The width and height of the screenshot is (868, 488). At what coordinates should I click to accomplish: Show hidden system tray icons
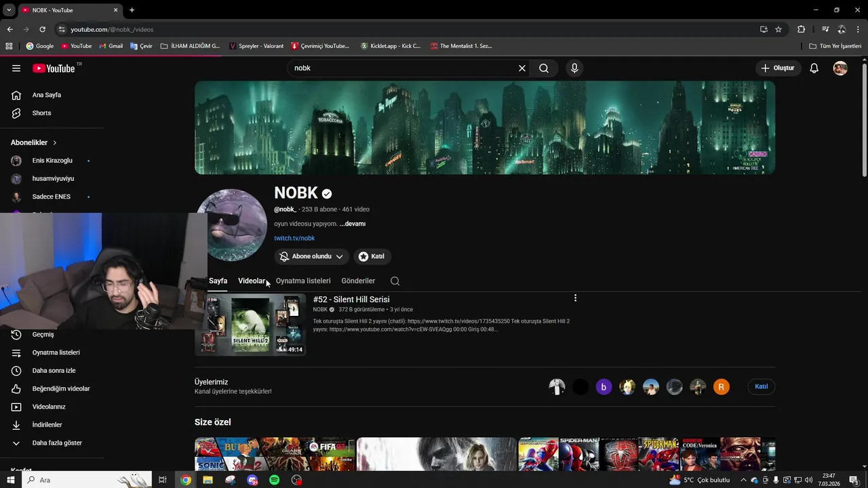click(743, 480)
